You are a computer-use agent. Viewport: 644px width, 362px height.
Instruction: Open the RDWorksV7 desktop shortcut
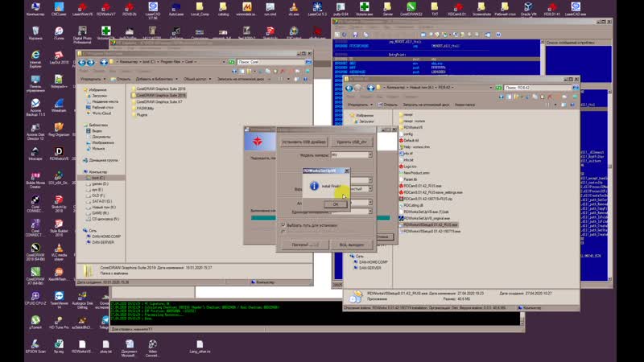point(106,9)
